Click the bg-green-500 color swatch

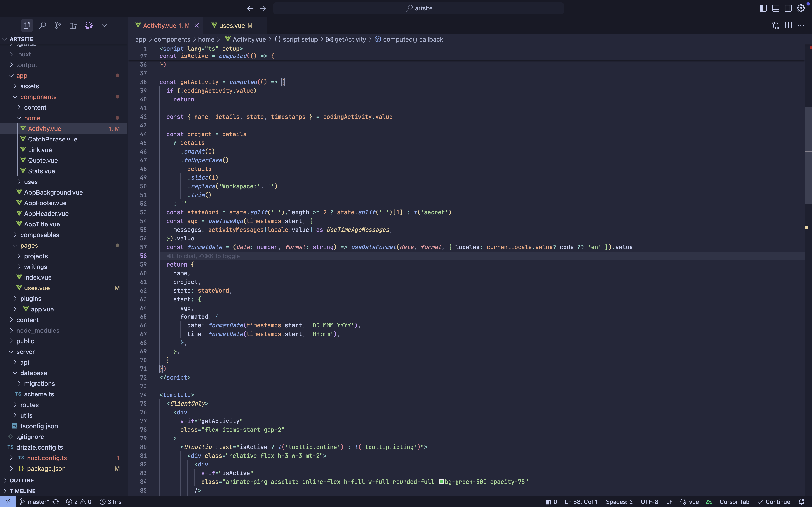[441, 481]
